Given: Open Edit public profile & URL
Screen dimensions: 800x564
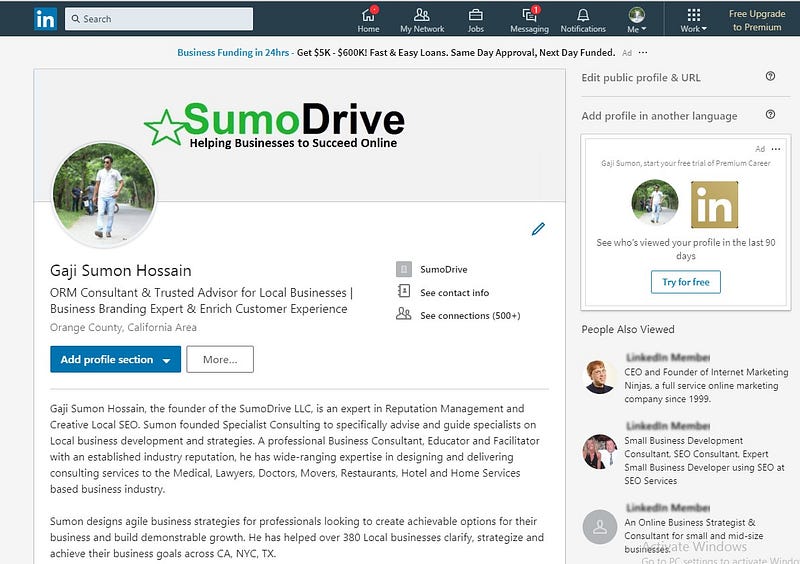Looking at the screenshot, I should pos(641,78).
